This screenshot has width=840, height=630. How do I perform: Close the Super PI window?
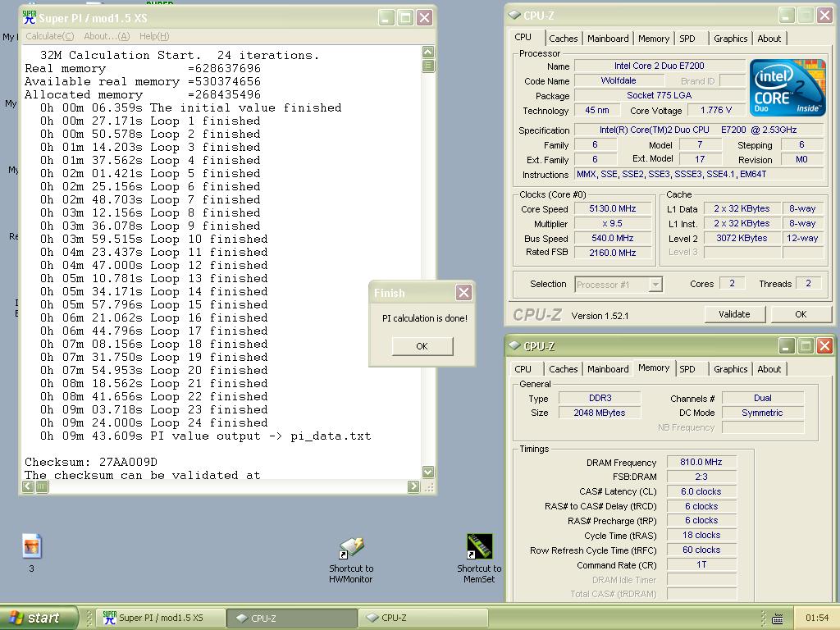[425, 18]
